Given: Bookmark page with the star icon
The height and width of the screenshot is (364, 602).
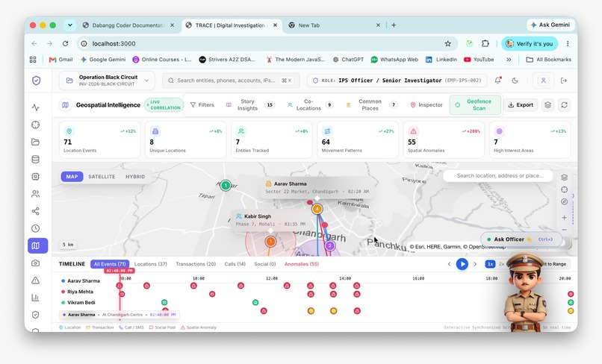Looking at the screenshot, I should pos(447,44).
